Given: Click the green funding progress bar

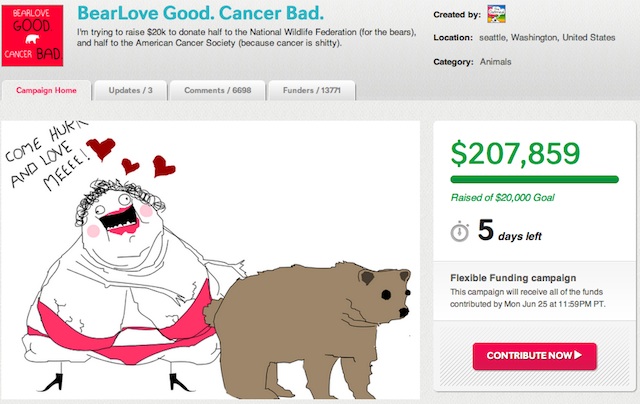Looking at the screenshot, I should (534, 180).
